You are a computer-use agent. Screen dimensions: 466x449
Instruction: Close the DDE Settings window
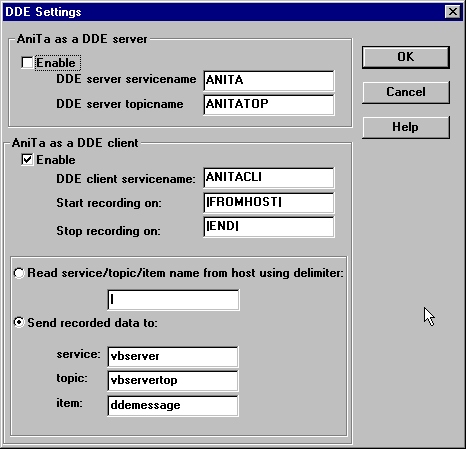[x=453, y=12]
